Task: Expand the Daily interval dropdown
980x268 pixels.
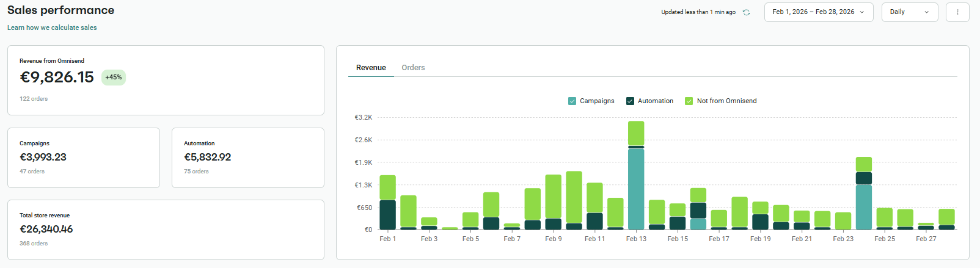Action: click(x=910, y=12)
